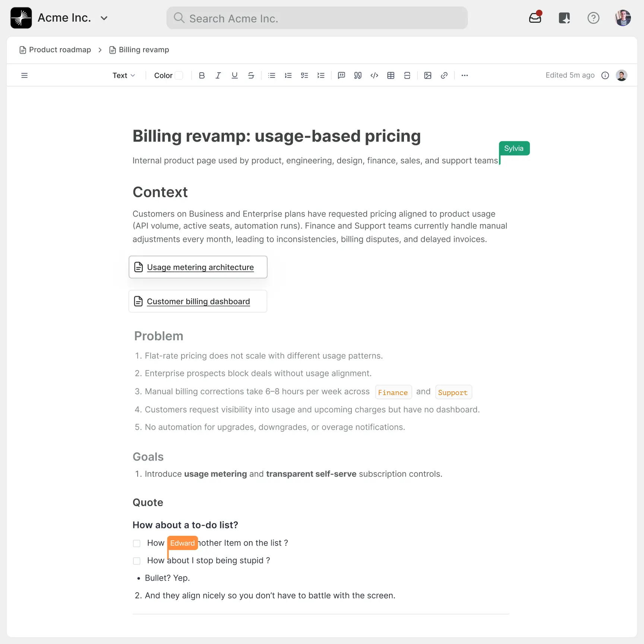Tick the to-do item near Edward's cursor
Image resolution: width=644 pixels, height=644 pixels.
136,543
